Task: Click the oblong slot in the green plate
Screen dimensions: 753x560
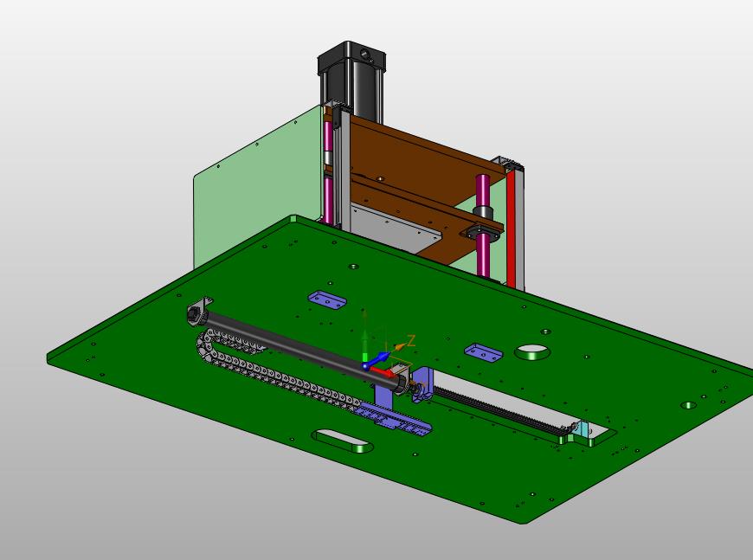Action: point(343,441)
